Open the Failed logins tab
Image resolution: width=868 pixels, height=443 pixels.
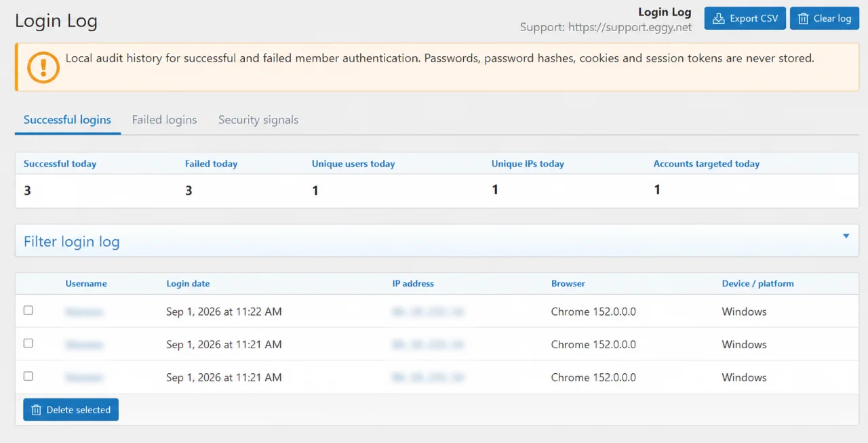pos(165,120)
